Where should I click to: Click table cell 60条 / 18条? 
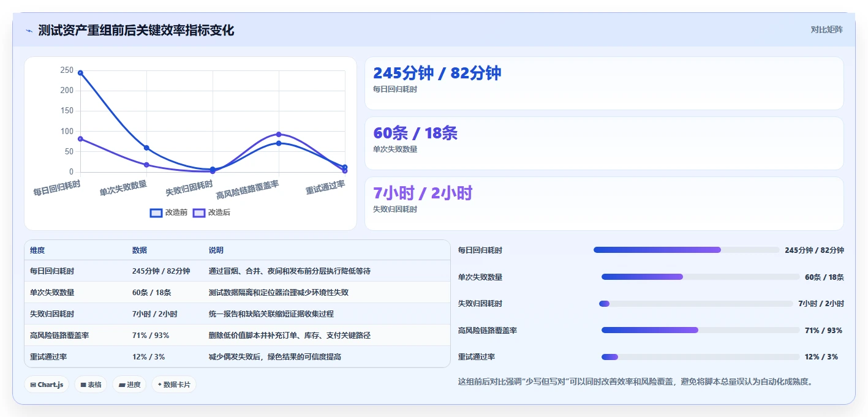pyautogui.click(x=152, y=292)
